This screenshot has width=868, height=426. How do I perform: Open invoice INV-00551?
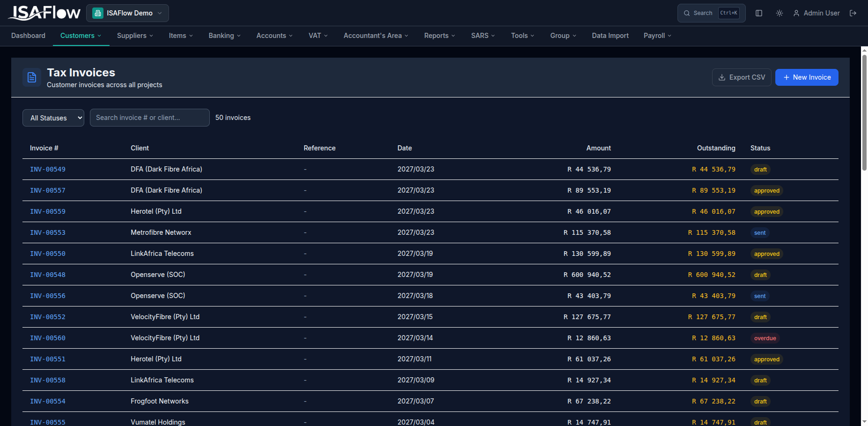[x=48, y=359]
